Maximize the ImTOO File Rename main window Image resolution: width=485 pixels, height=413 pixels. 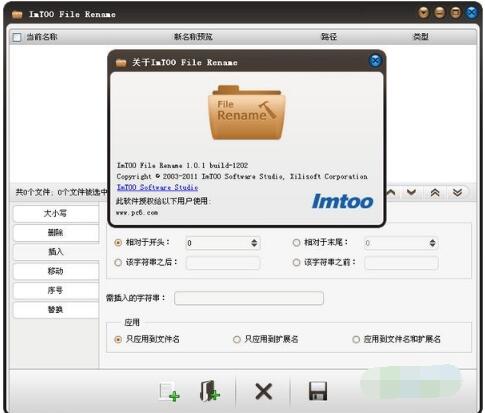click(x=456, y=13)
